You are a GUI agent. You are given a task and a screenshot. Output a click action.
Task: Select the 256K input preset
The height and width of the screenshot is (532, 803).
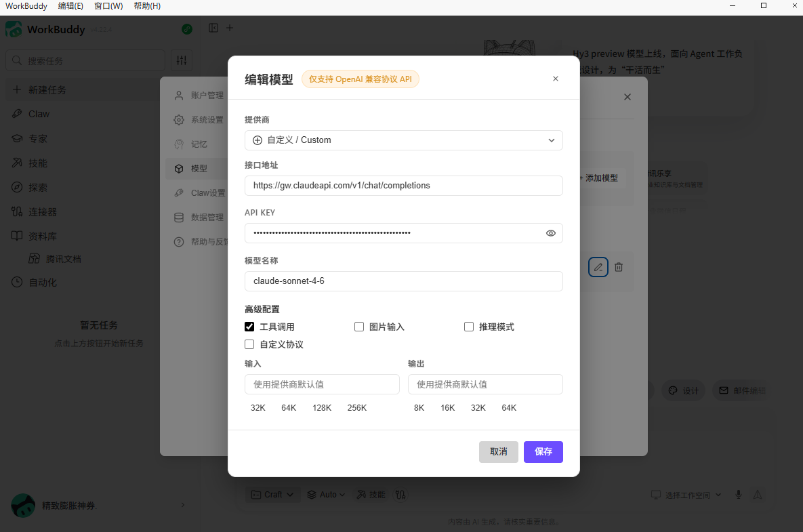click(357, 408)
